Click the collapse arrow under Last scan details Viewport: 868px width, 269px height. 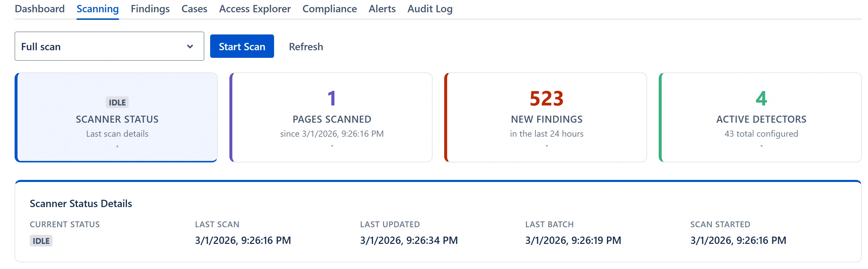point(117,146)
